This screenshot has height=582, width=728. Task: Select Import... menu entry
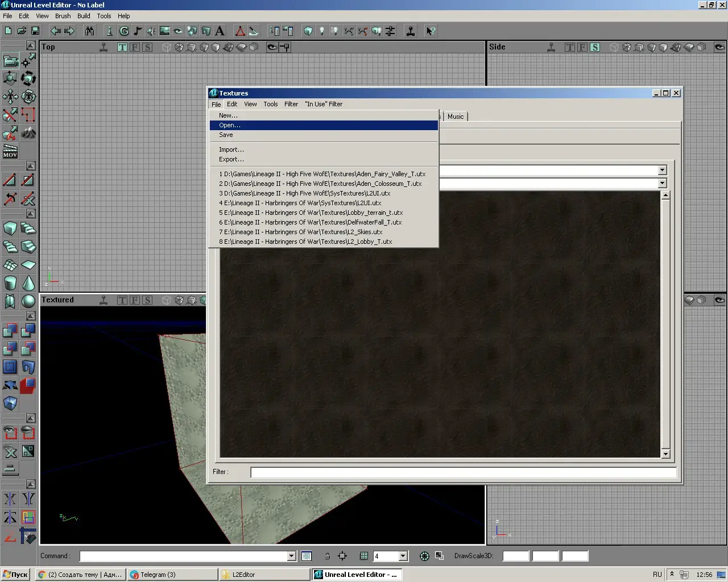pos(324,149)
